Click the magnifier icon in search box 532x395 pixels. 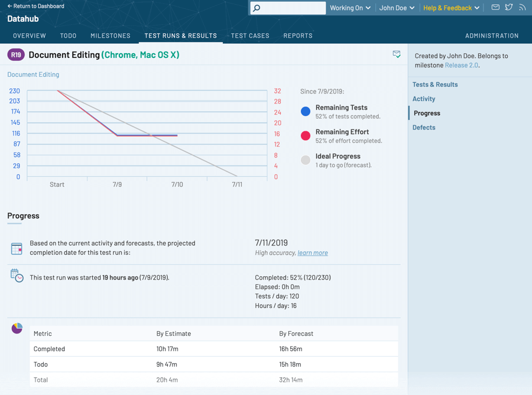257,8
